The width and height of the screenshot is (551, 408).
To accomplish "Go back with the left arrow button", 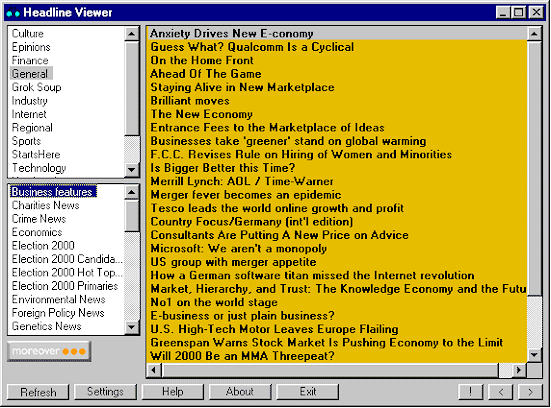I will (500, 391).
